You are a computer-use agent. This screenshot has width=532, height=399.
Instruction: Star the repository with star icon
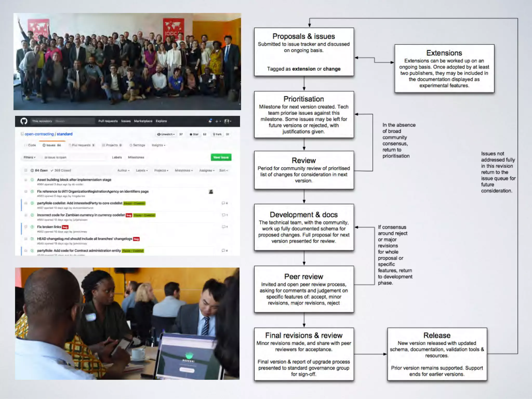click(x=194, y=134)
